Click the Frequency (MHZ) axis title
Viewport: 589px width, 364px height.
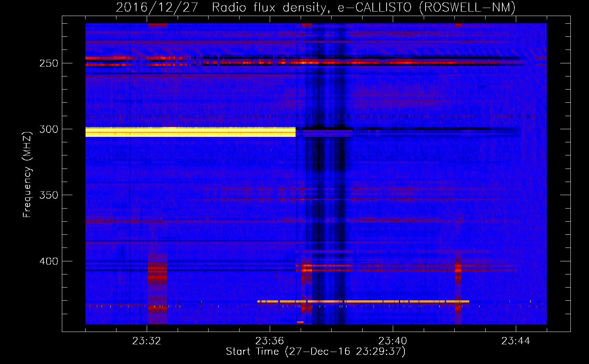coord(27,174)
